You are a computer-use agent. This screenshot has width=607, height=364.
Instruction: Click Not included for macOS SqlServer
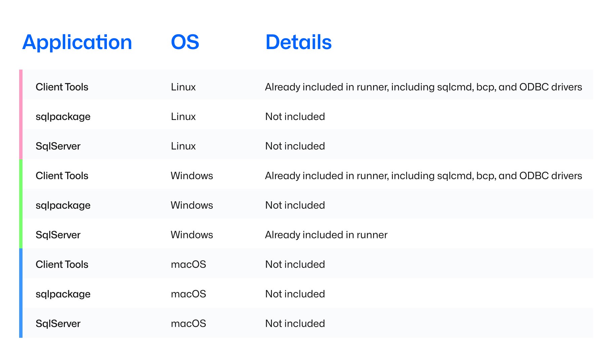pos(295,324)
